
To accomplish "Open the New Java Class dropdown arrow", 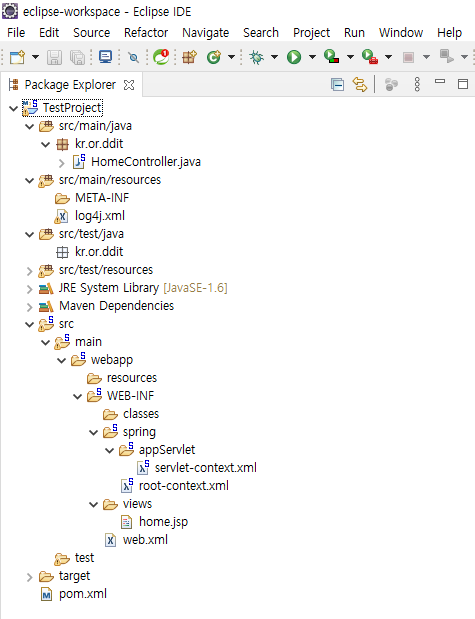I will (231, 57).
